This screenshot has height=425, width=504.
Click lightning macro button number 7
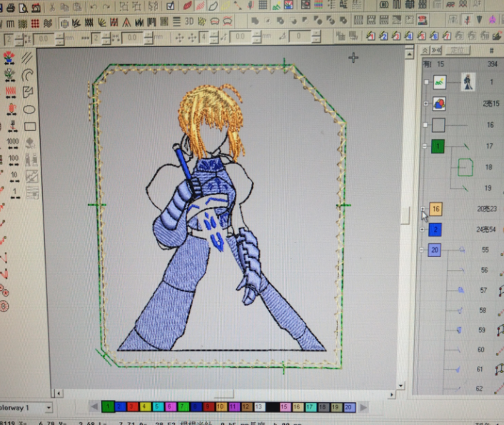446,36
